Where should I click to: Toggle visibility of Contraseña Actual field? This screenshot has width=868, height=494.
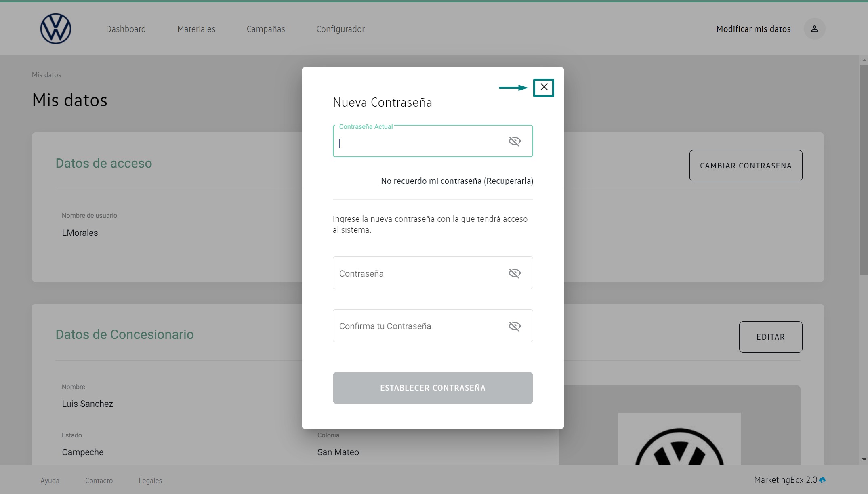514,141
